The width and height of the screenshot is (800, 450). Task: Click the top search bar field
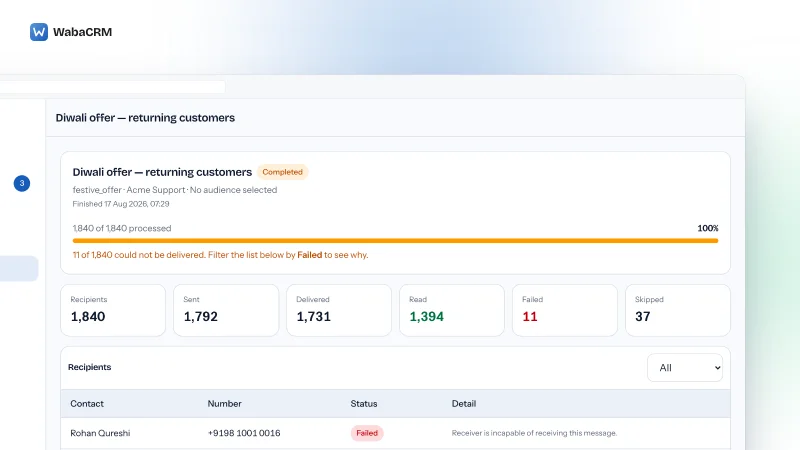click(112, 87)
